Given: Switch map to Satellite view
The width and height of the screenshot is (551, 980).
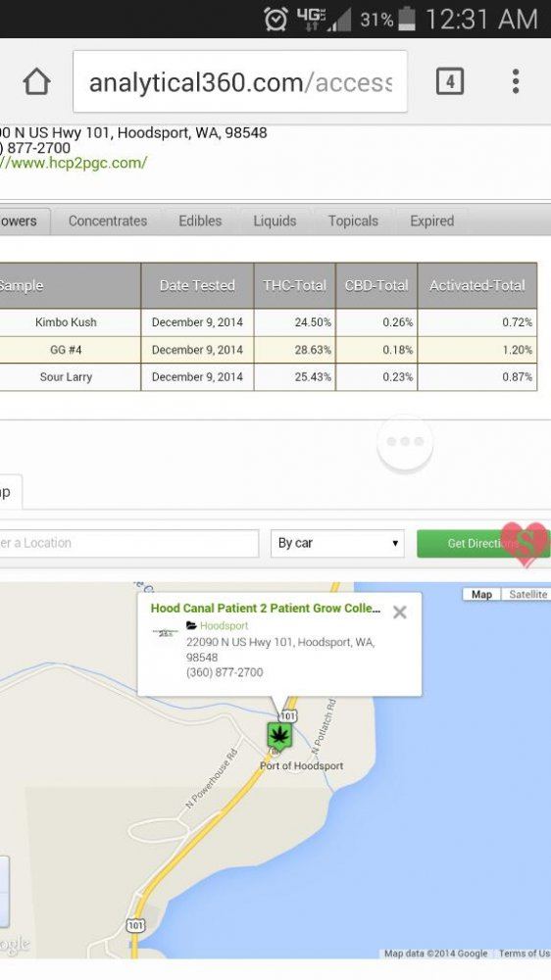Looking at the screenshot, I should coord(527,595).
